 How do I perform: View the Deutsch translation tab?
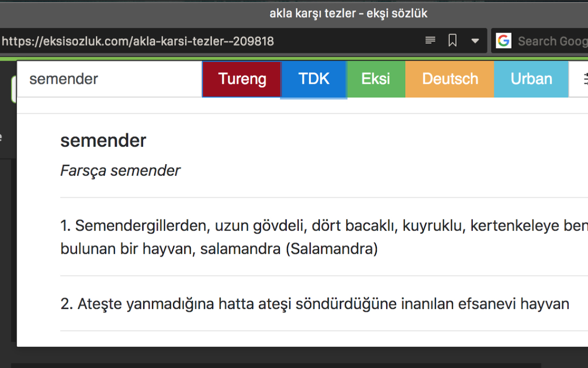(449, 79)
